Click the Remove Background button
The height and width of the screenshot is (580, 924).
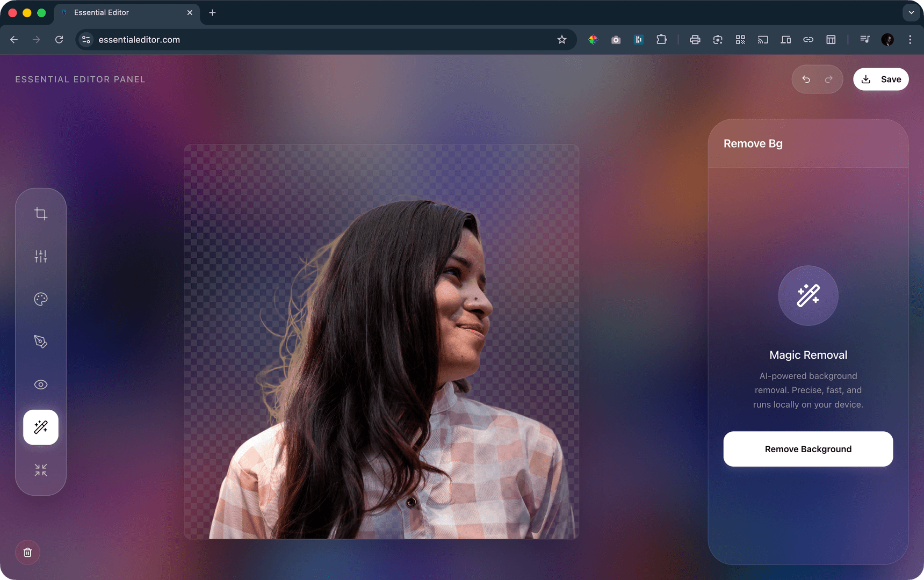(x=807, y=449)
